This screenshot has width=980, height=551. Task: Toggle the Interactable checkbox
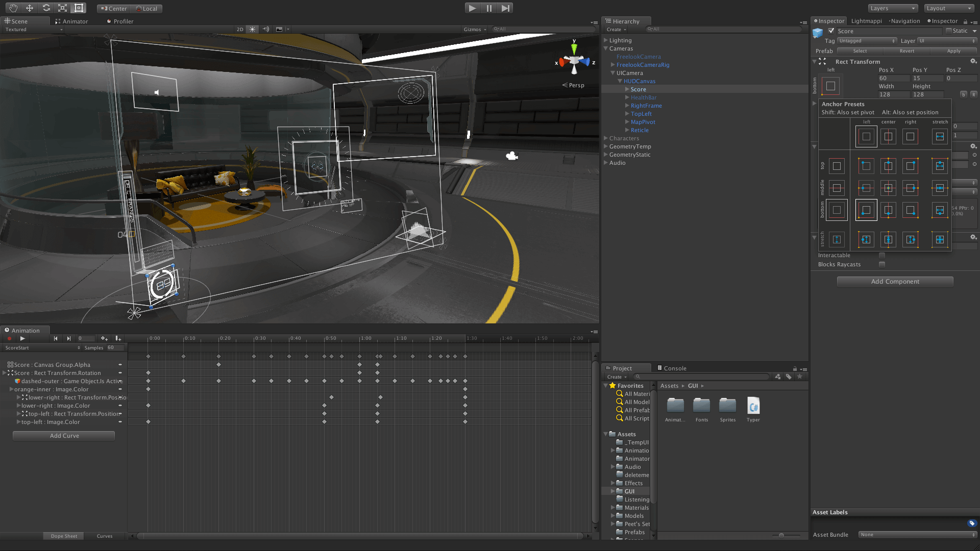(882, 255)
